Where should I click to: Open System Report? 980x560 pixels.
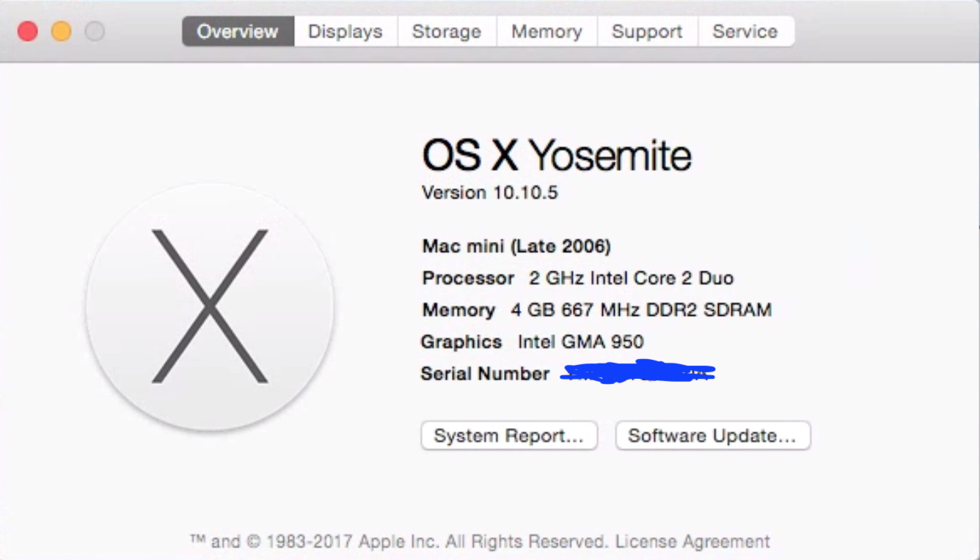tap(508, 435)
